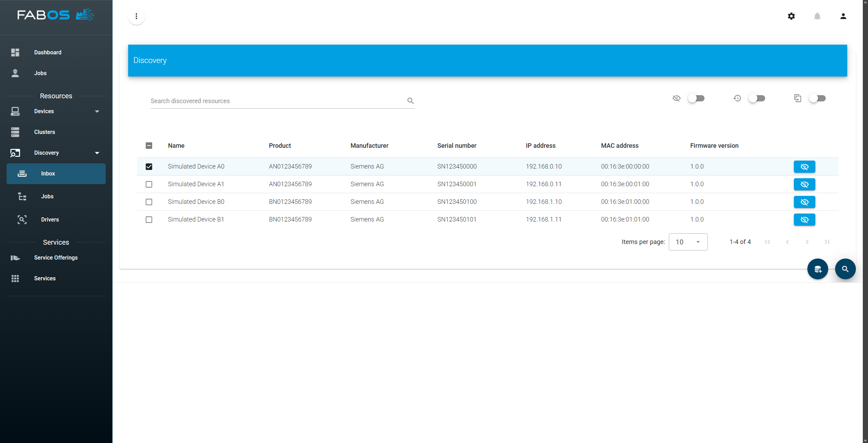Click the round search floating button
Screen dimensions: 868x443
845,269
